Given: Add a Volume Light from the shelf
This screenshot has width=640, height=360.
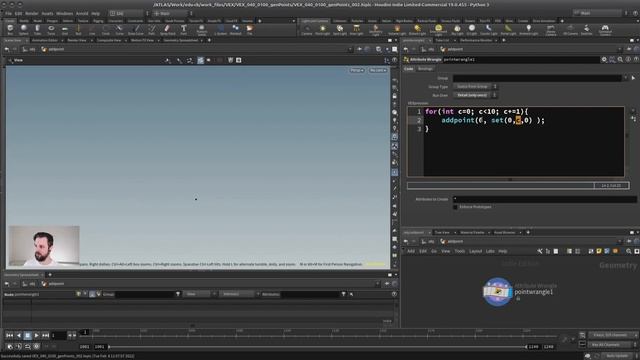Looking at the screenshot, I should [x=397, y=29].
